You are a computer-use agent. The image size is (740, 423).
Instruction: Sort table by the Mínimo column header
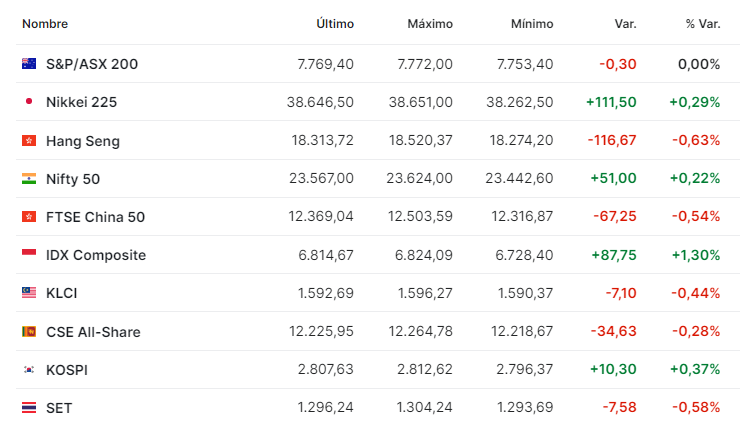point(532,24)
